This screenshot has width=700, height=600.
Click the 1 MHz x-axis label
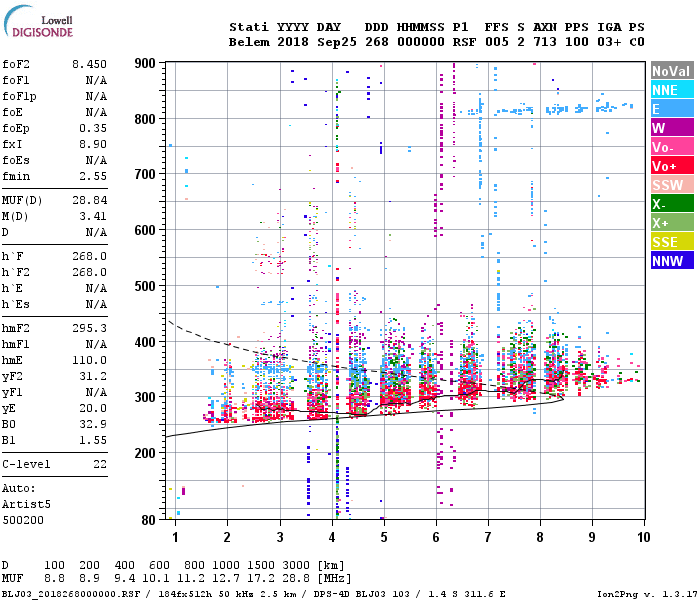click(x=175, y=537)
